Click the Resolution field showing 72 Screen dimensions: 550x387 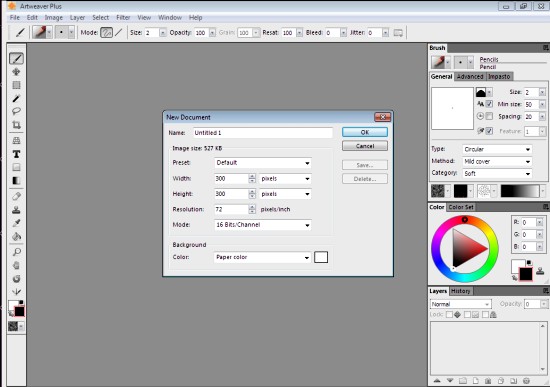click(231, 209)
